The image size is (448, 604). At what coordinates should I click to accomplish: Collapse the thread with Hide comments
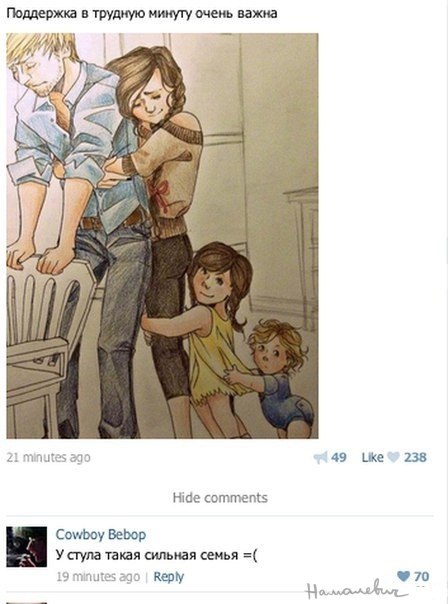click(x=220, y=497)
